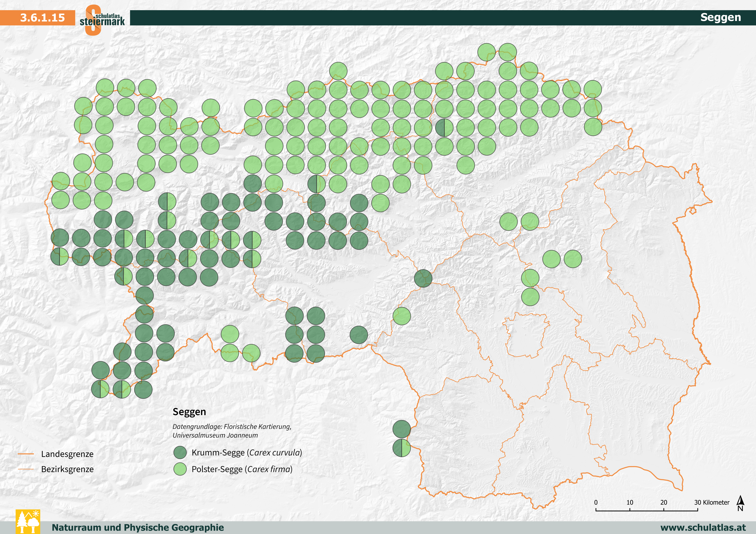Click the Krumm-Segge (Carex curvula) label
This screenshot has height=534, width=756.
click(247, 453)
